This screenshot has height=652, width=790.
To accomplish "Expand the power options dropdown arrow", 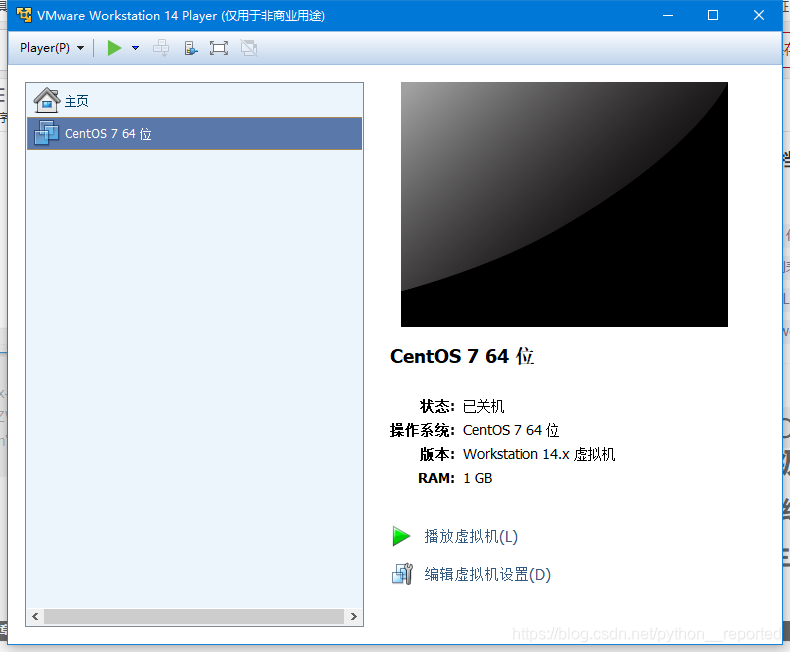I will coord(135,48).
